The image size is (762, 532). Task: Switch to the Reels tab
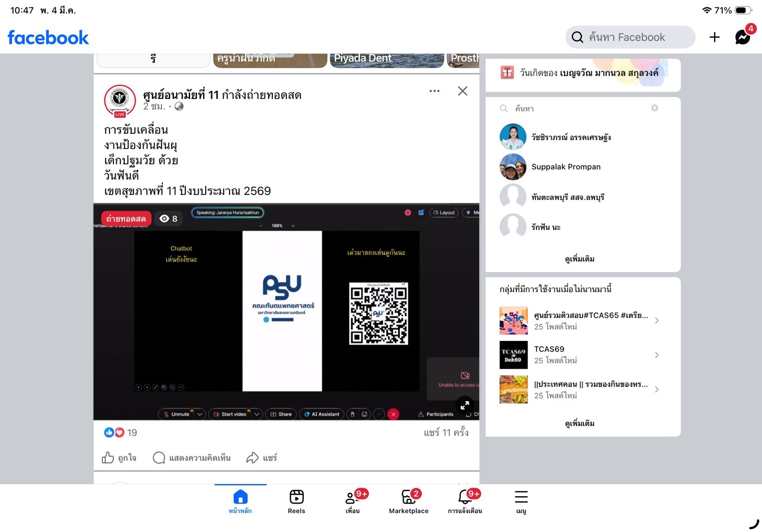(x=296, y=501)
